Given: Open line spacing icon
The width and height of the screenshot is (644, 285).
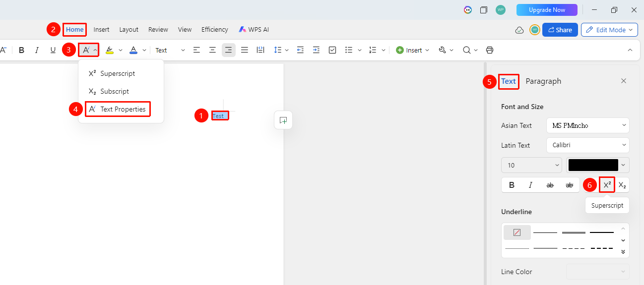Looking at the screenshot, I should tap(277, 50).
